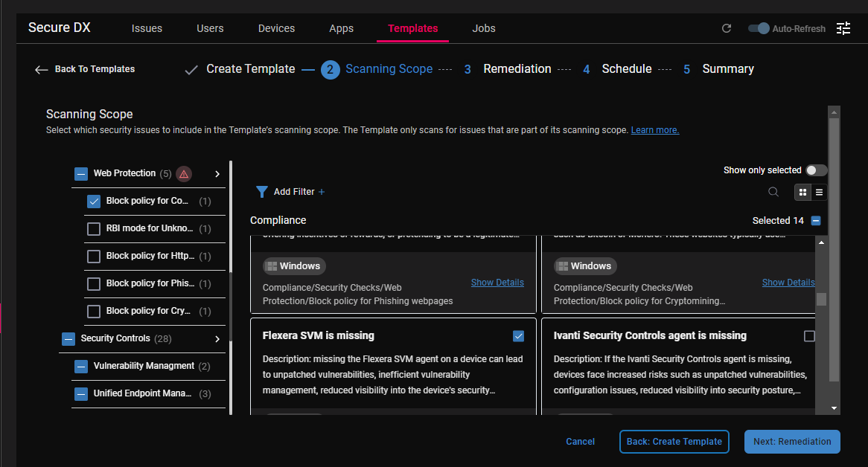Open the Users tab
This screenshot has height=467, width=868.
[x=210, y=28]
